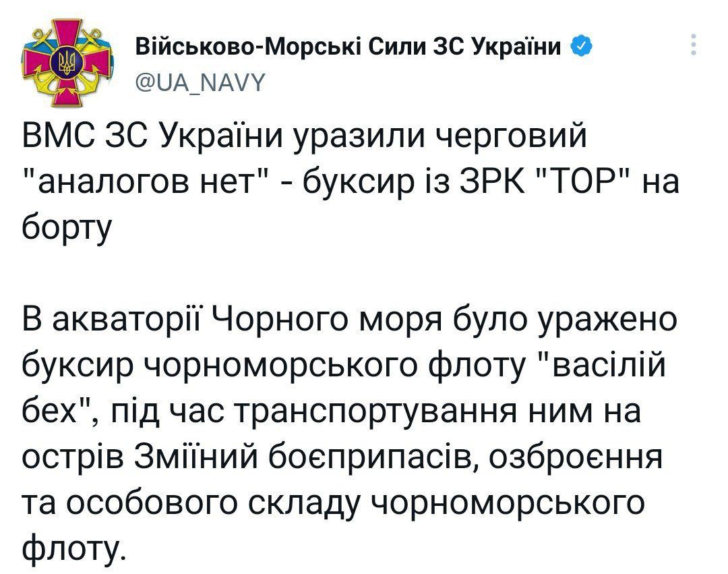The width and height of the screenshot is (728, 574).
Task: Click the trident emblem inside the avatar
Action: 67,65
